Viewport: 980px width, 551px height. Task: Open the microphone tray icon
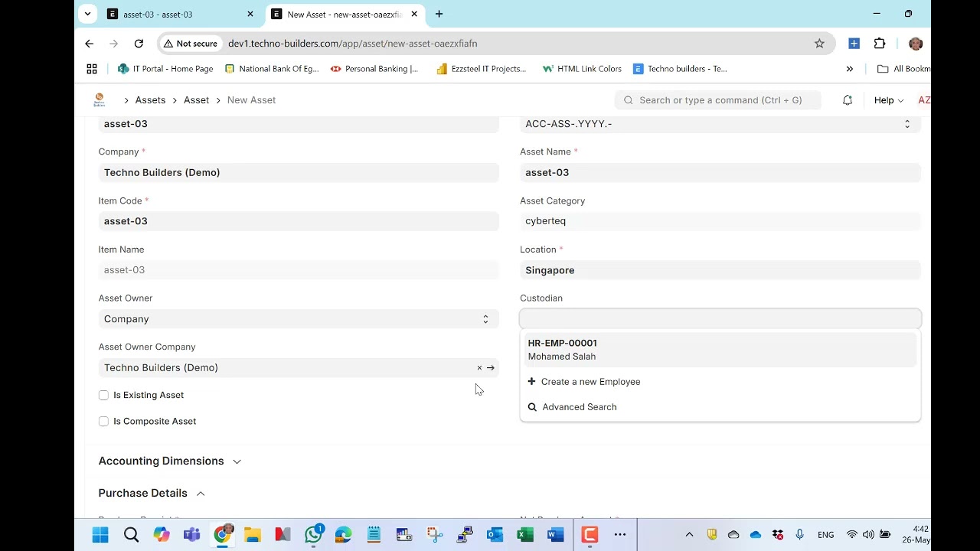tap(800, 535)
